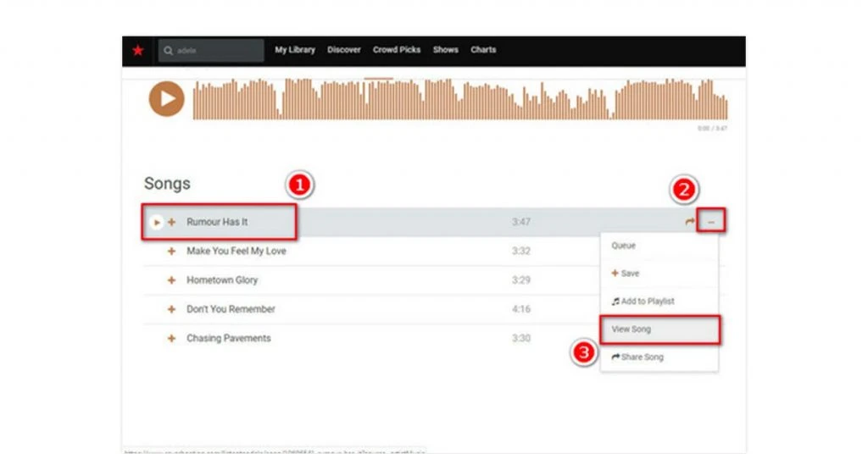
Task: Click the Songs heading
Action: [x=167, y=184]
